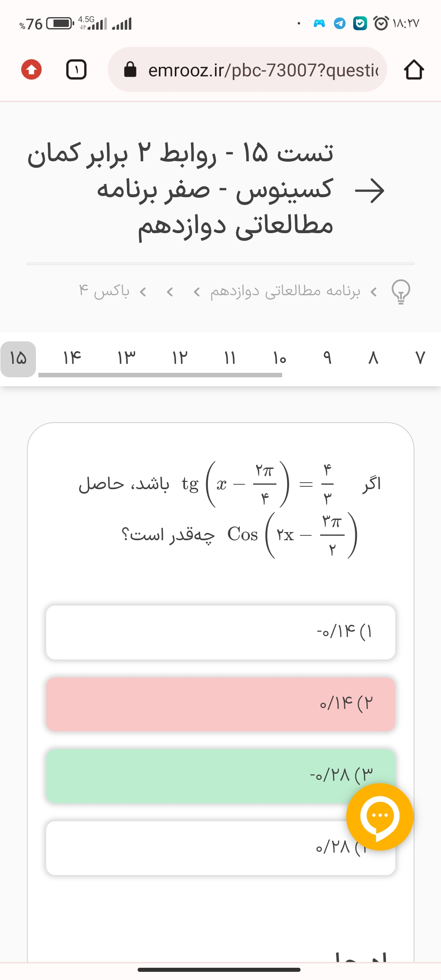Select answer option ۱ (-۰/۱۴)
The height and width of the screenshot is (980, 441).
point(220,632)
